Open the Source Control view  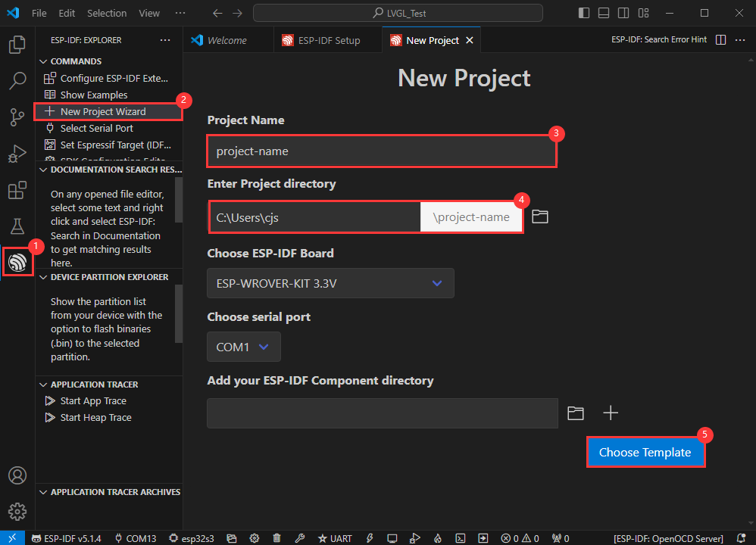click(17, 117)
